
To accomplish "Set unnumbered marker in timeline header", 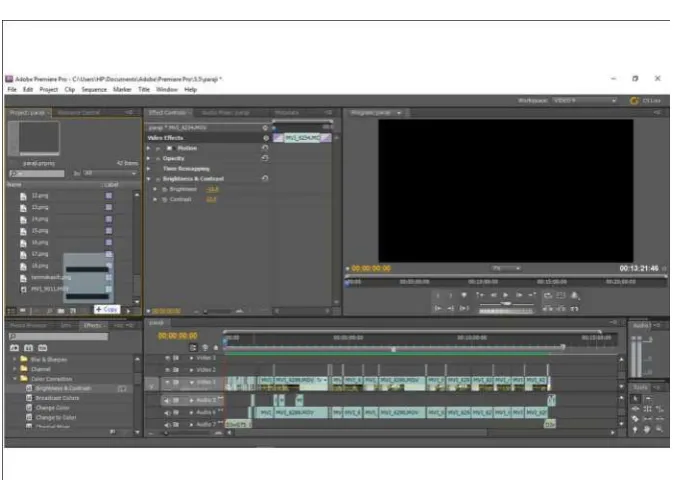I will point(216,347).
